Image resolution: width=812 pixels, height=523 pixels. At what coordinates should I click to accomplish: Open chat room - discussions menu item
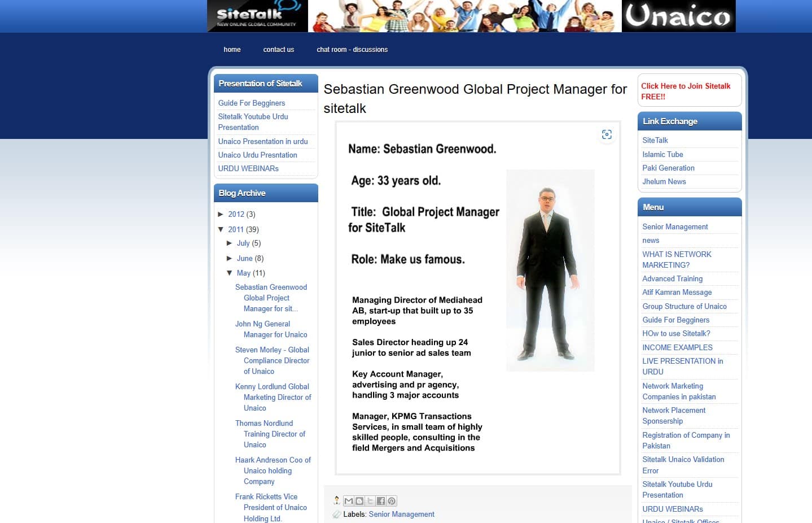[352, 50]
